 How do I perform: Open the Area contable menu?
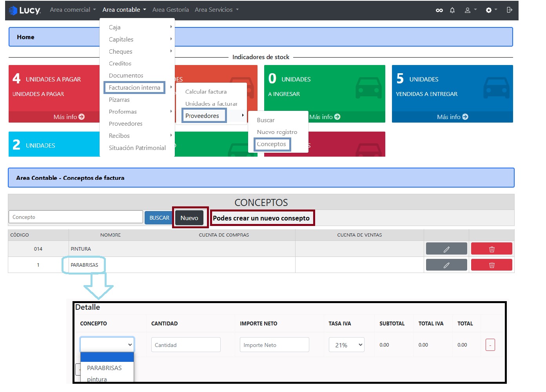tap(124, 10)
